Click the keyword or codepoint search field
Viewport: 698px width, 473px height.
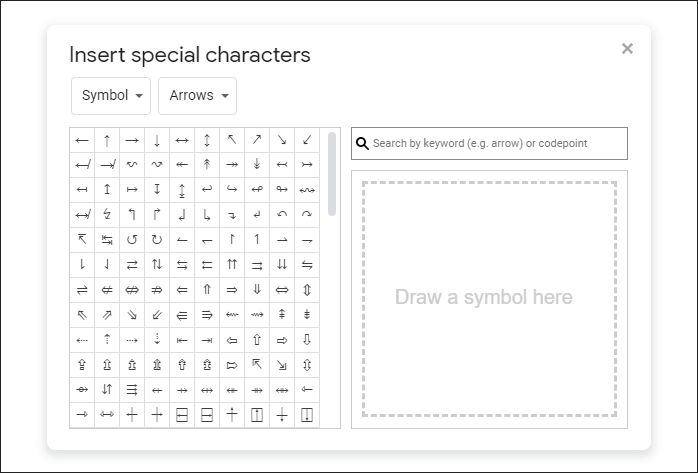tap(497, 144)
